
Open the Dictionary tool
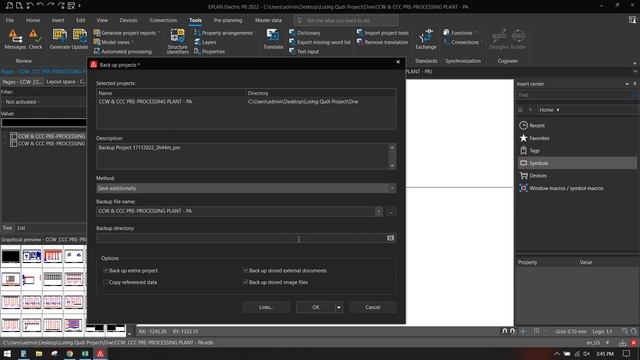point(304,33)
